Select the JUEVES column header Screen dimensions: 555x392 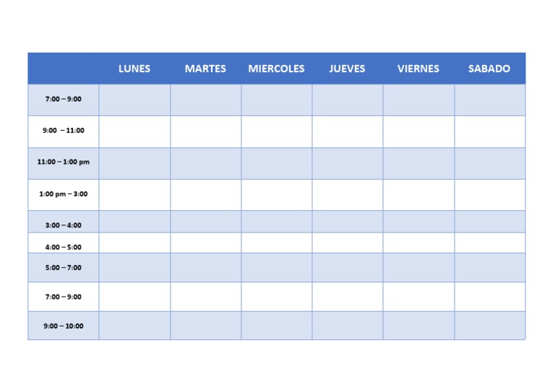[347, 69]
